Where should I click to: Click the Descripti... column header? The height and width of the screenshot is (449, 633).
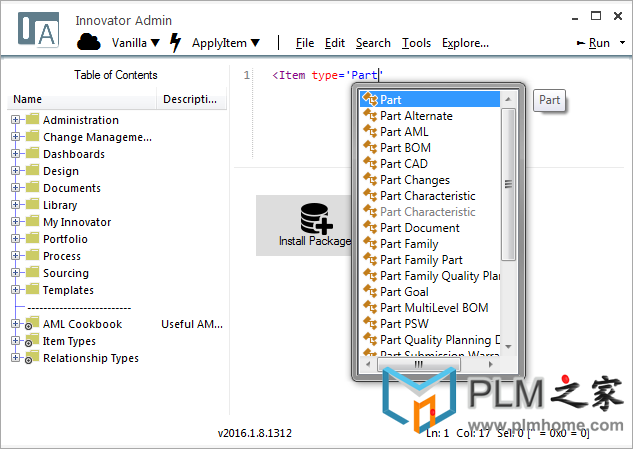(190, 99)
